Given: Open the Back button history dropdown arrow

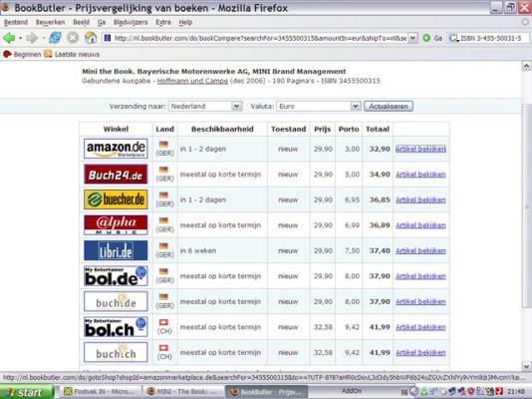Looking at the screenshot, I should pyautogui.click(x=20, y=38).
